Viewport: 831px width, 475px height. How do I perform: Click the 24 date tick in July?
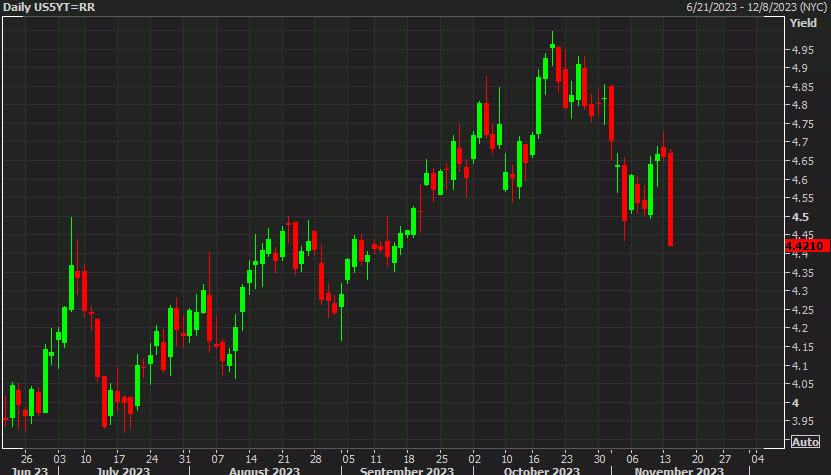(152, 459)
